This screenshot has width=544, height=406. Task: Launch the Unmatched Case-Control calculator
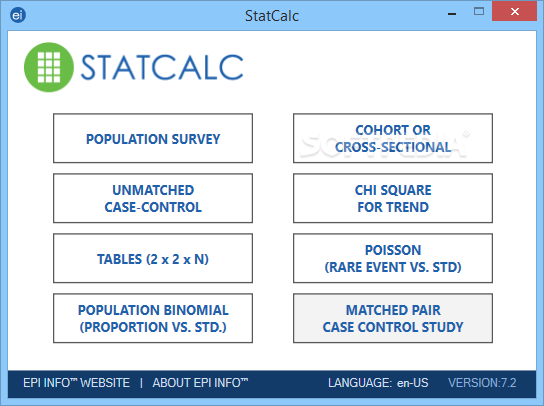[x=153, y=198]
